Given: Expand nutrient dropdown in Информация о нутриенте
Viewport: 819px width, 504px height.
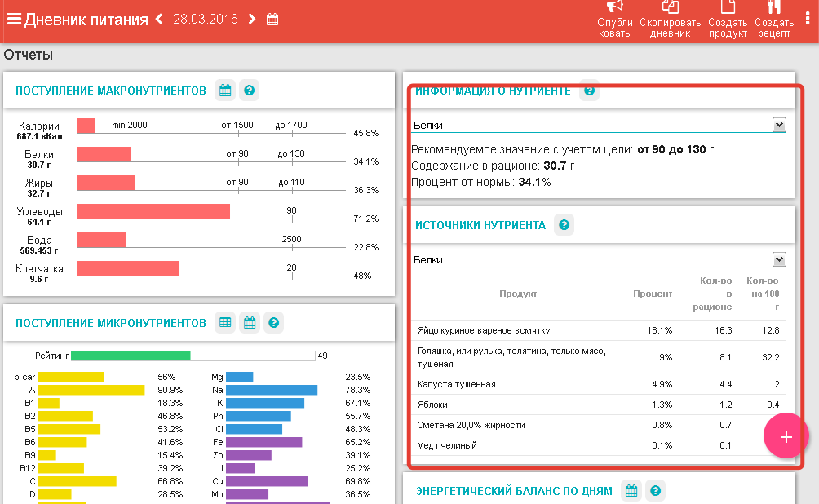Looking at the screenshot, I should click(x=778, y=125).
